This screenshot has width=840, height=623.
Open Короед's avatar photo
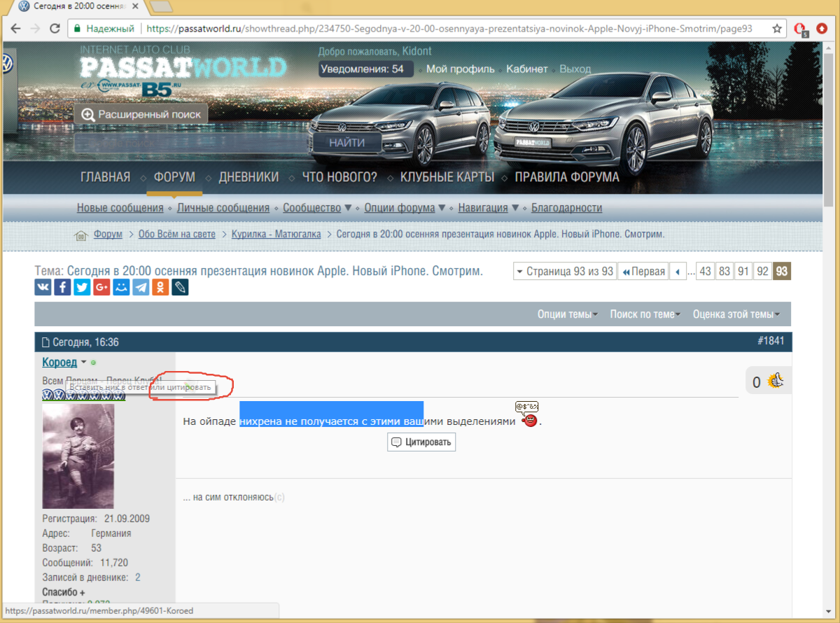click(78, 456)
